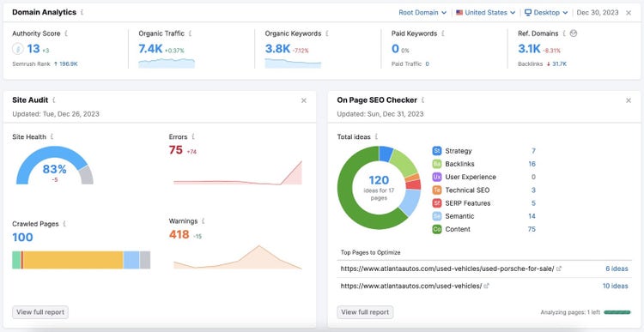Click the Semantic category icon
Image resolution: width=644 pixels, height=332 pixels.
(x=436, y=216)
